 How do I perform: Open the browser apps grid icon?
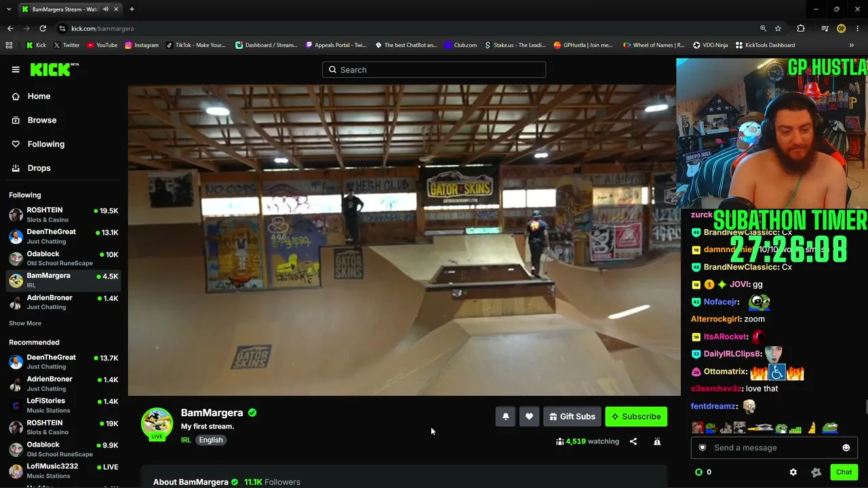(9, 45)
